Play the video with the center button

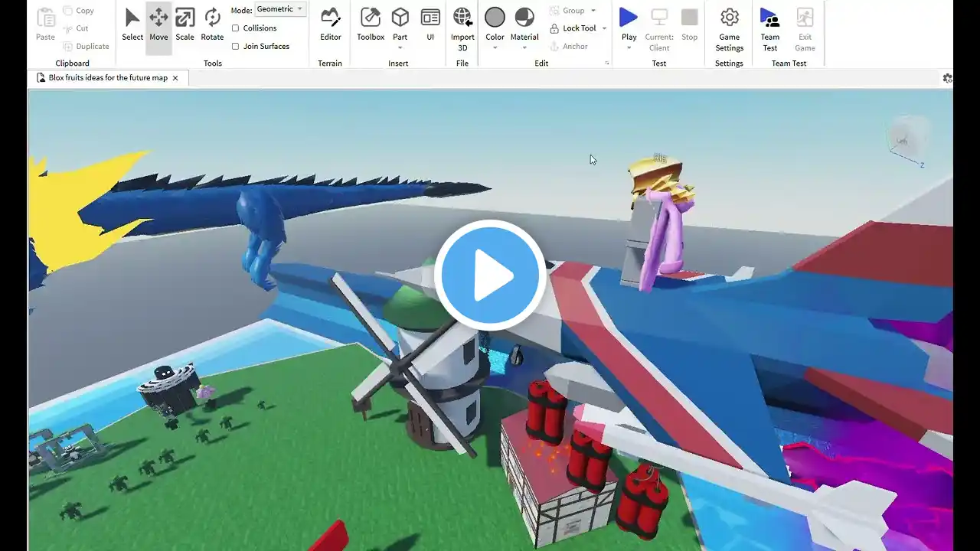click(490, 275)
